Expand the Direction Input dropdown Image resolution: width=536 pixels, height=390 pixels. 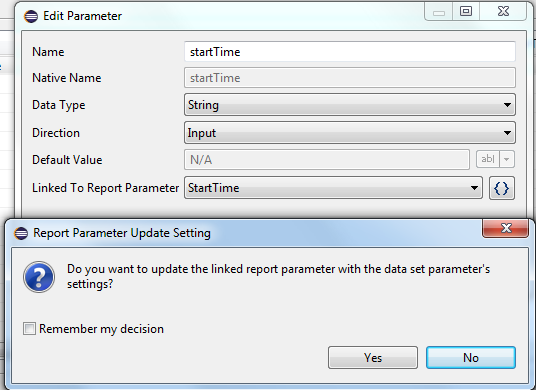click(x=350, y=133)
